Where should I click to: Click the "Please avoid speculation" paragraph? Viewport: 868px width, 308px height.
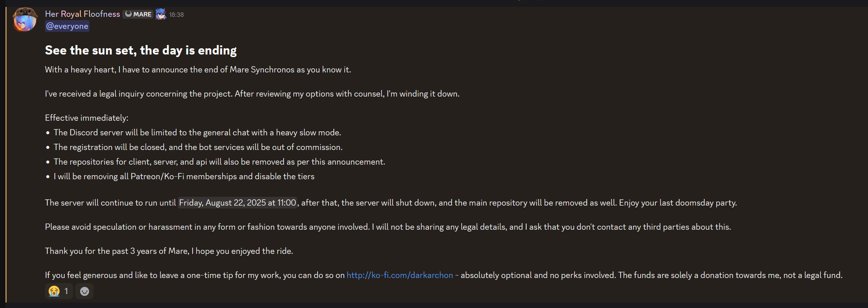point(388,227)
